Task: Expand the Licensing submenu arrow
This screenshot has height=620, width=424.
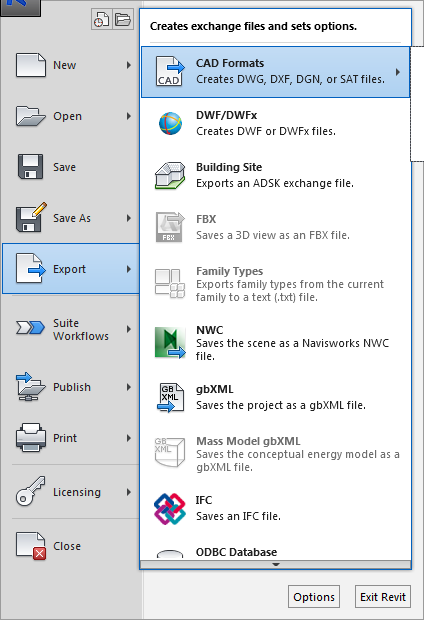Action: pyautogui.click(x=129, y=492)
